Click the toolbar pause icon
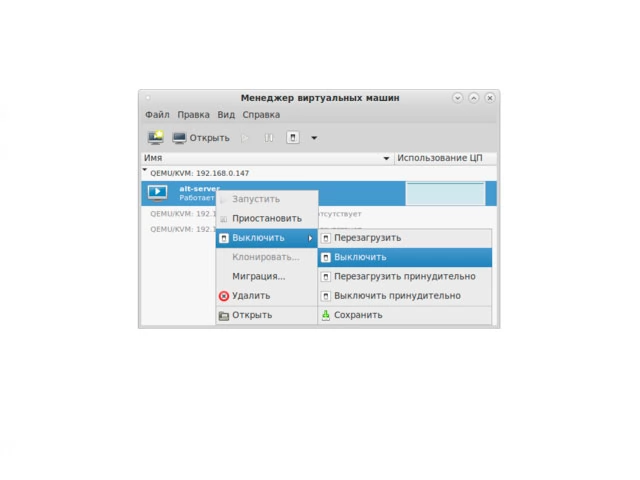640x480 pixels. pos(269,138)
